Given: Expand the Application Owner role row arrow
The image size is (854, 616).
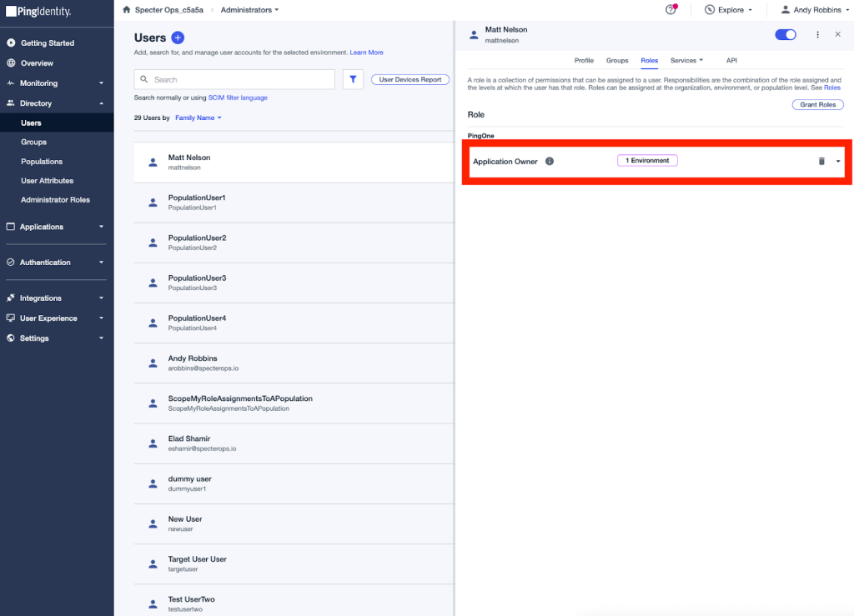Looking at the screenshot, I should pos(838,161).
